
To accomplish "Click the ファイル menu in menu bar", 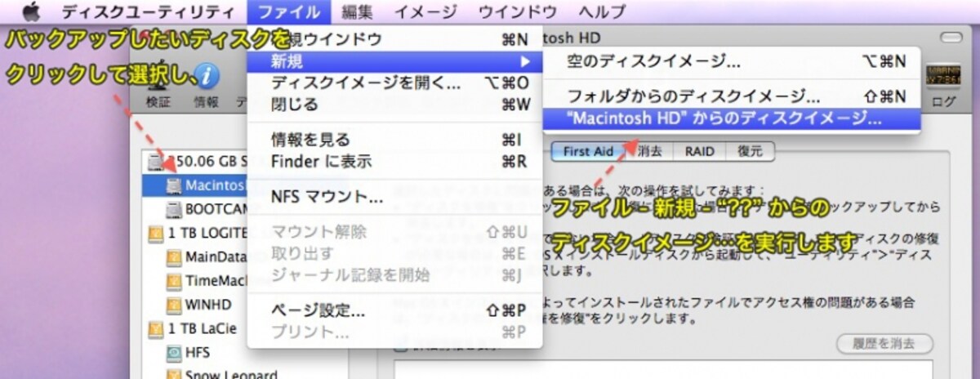I will (289, 11).
